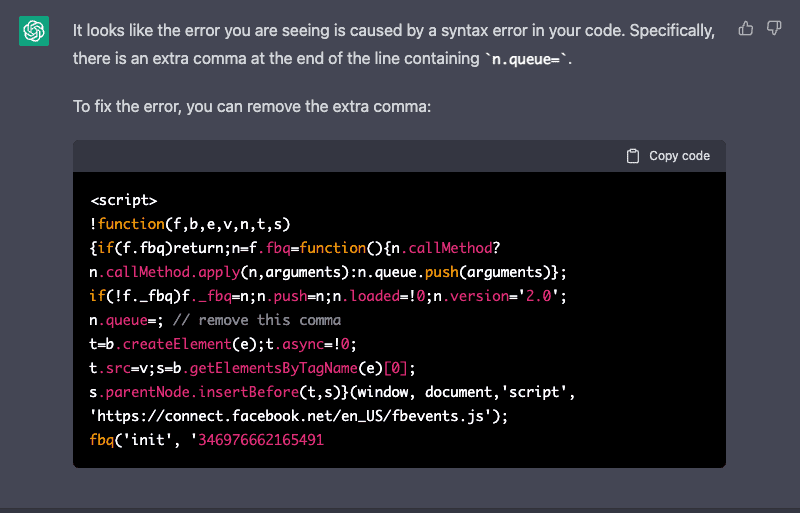Click the 'n.queue=;' code text
This screenshot has height=513, width=800.
coord(127,320)
